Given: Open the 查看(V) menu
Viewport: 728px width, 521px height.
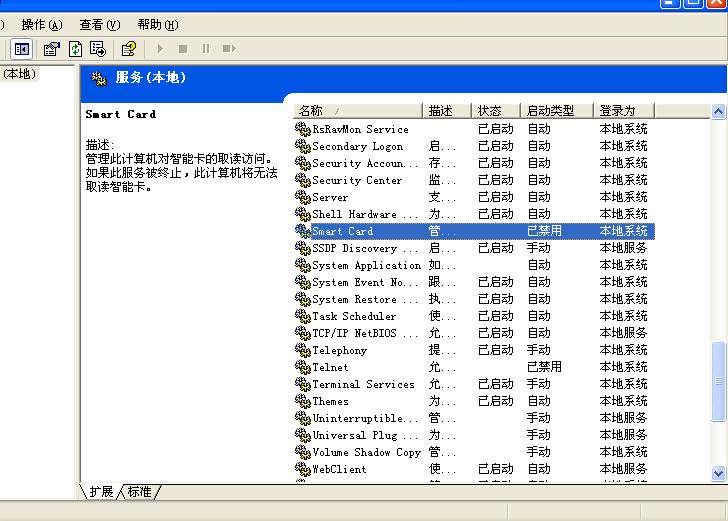Looking at the screenshot, I should click(x=99, y=25).
